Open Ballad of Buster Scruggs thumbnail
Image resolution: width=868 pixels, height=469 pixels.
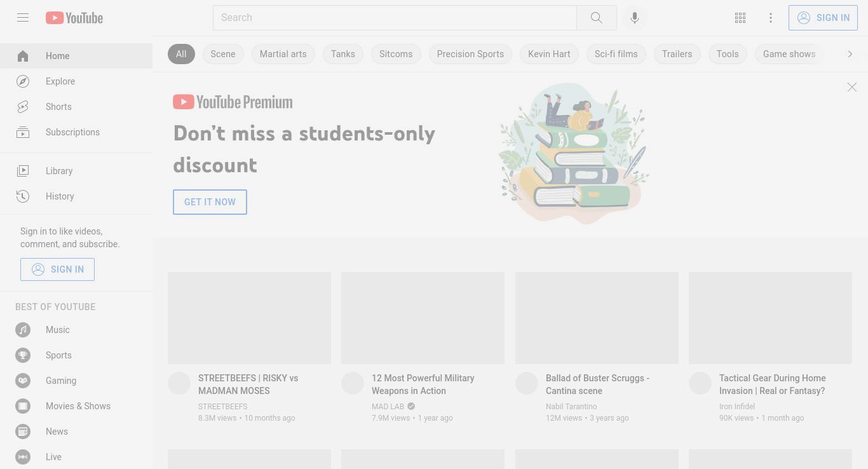tap(597, 318)
